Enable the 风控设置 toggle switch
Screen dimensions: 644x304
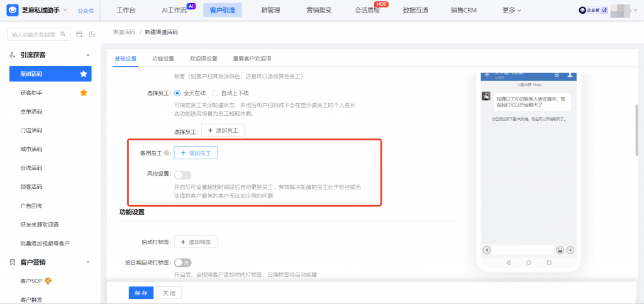tap(183, 175)
